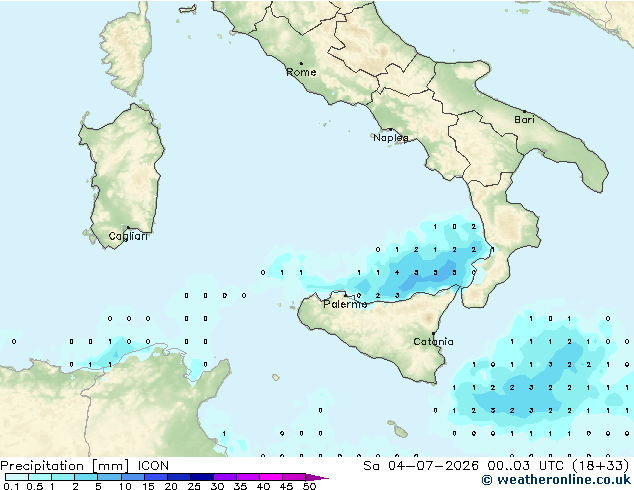Image resolution: width=634 pixels, height=490 pixels.
Task: Click the above-50 mm legend arrow tip
Action: tap(317, 477)
